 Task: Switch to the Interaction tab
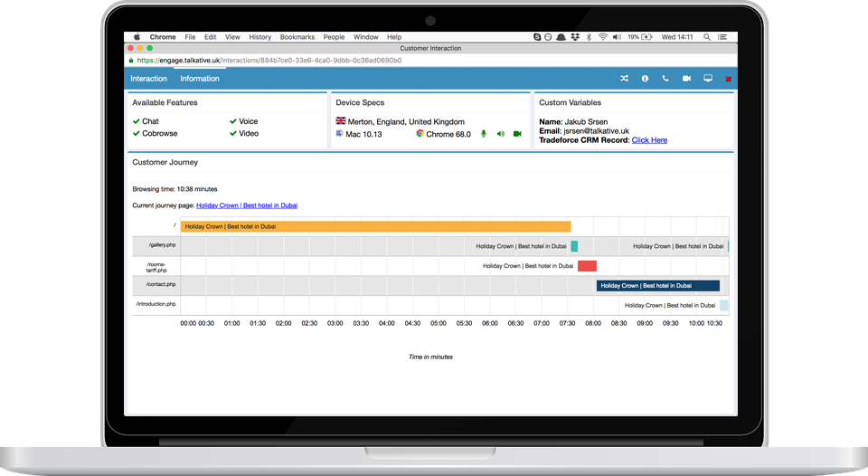point(148,79)
